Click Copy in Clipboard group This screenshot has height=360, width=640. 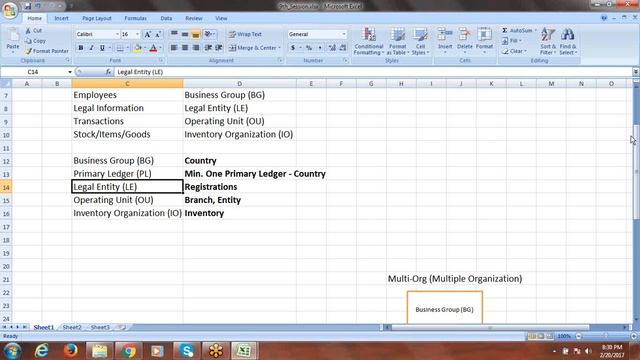[35, 41]
